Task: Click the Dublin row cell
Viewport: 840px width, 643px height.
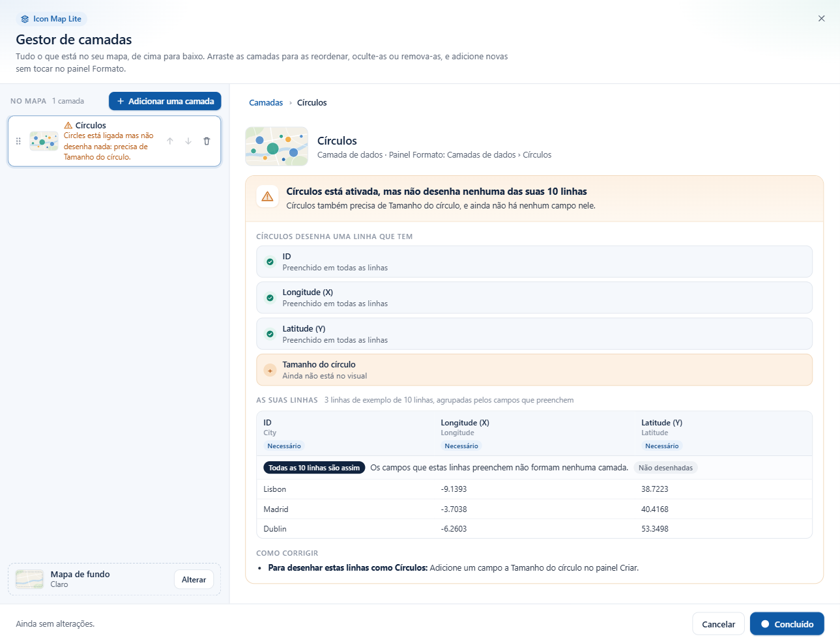Action: tap(275, 529)
